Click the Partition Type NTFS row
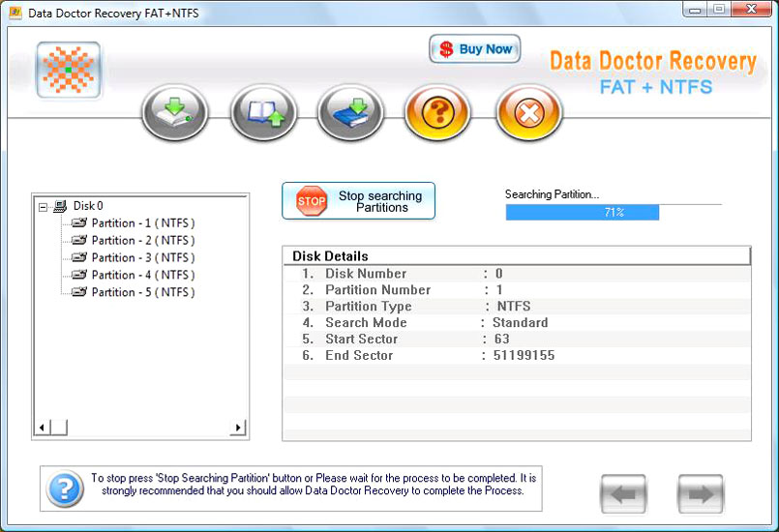Screen dimensions: 779x532 517,306
